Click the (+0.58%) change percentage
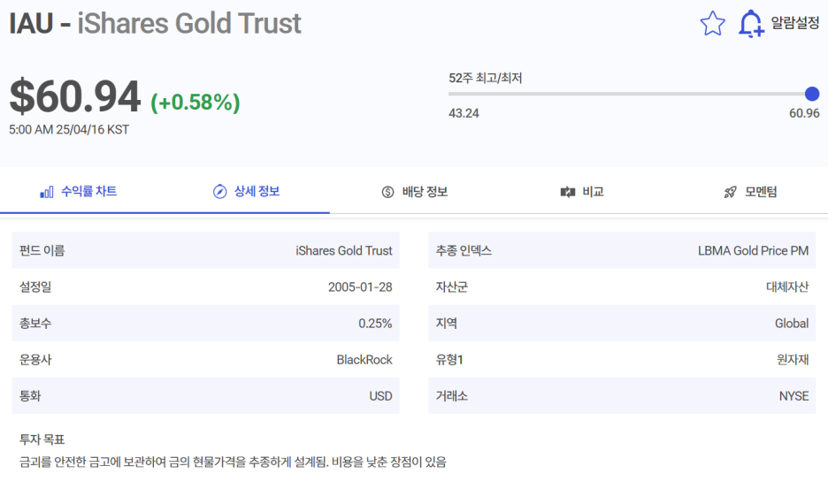Image resolution: width=828 pixels, height=504 pixels. coord(195,103)
